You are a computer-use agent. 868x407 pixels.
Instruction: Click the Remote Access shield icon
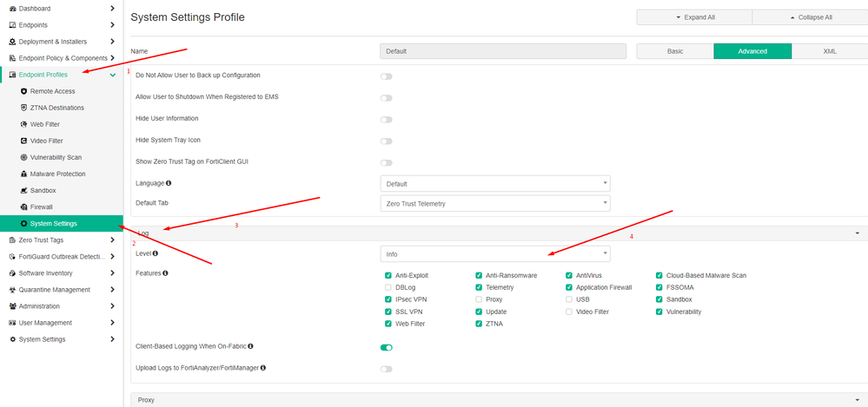[23, 91]
